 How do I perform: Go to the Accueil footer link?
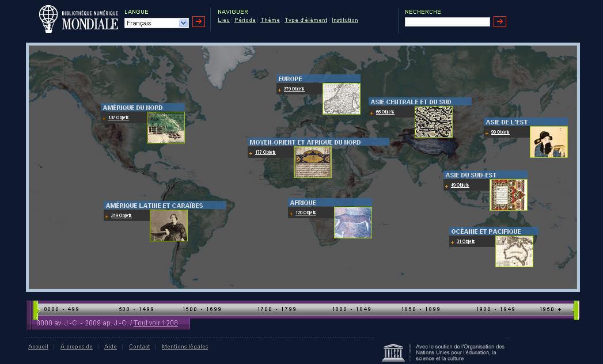[38, 347]
